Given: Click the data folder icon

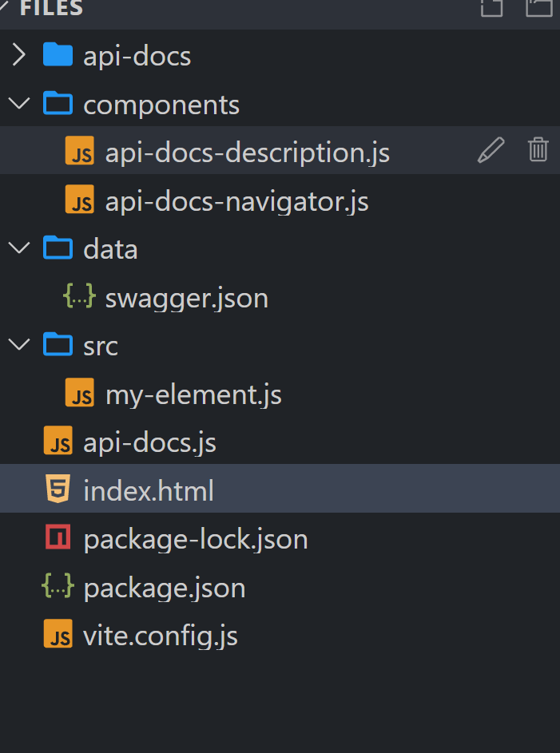Looking at the screenshot, I should tap(58, 248).
